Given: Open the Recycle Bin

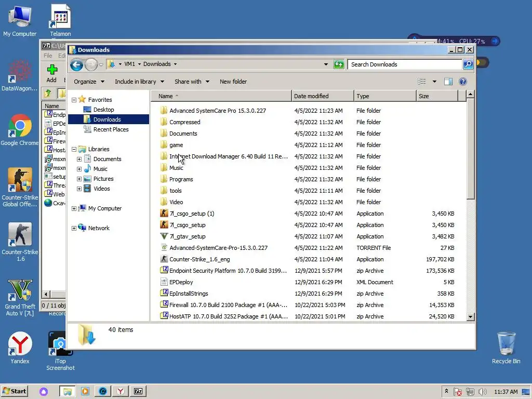Looking at the screenshot, I should 506,348.
